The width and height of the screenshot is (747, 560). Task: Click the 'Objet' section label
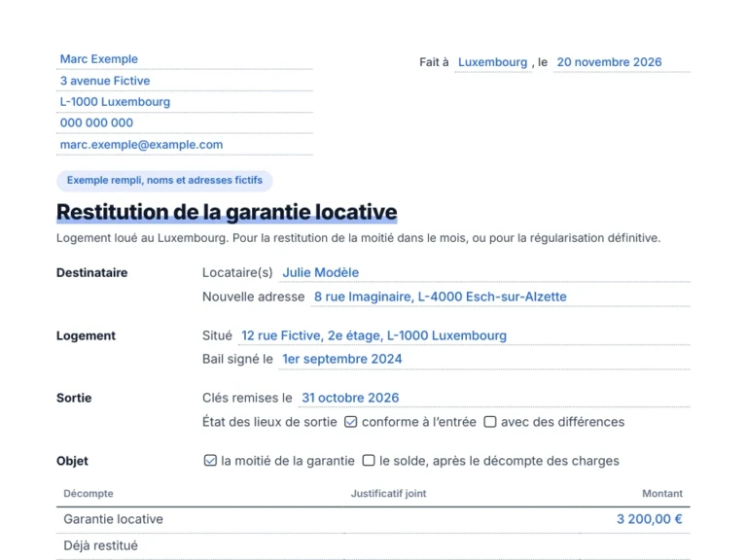(72, 461)
